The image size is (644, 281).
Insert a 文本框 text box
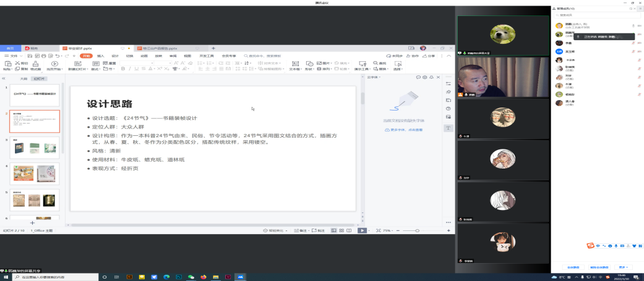295,65
